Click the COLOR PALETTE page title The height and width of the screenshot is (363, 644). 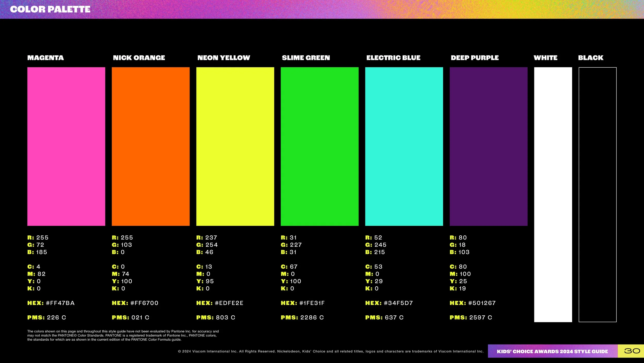pos(50,9)
